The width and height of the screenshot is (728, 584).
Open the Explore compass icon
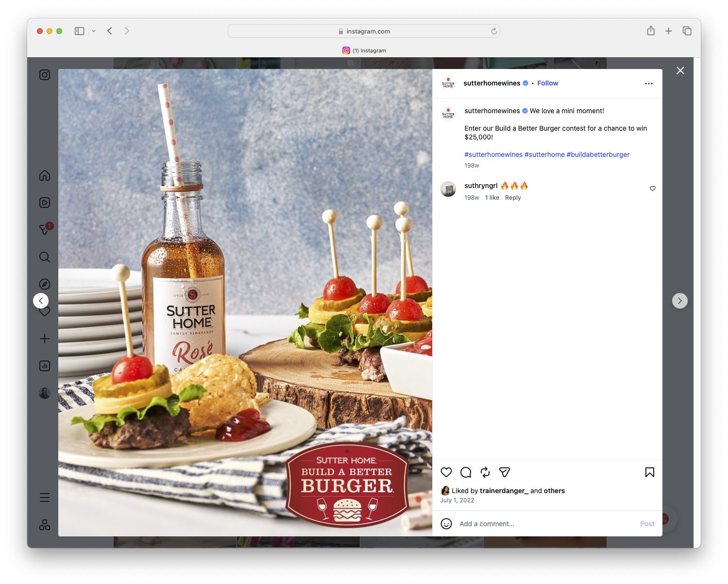[45, 284]
